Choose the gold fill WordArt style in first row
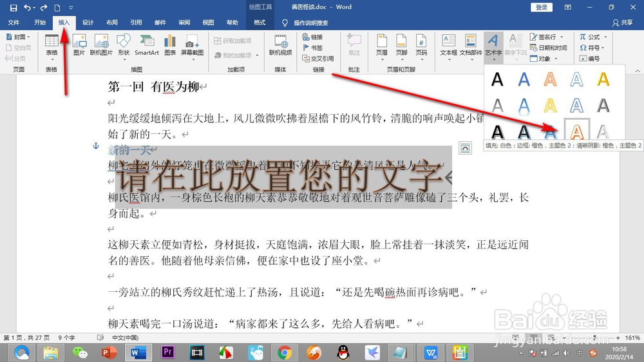 [x=603, y=79]
